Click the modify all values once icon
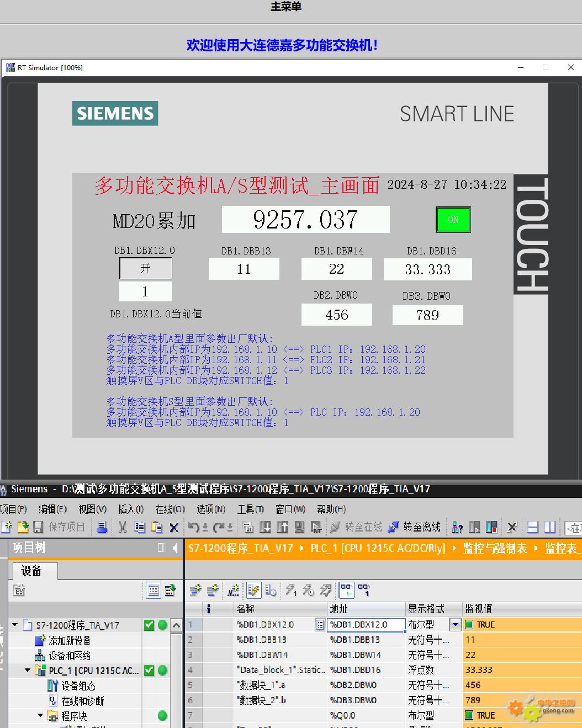Image resolution: width=582 pixels, height=728 pixels. 290,591
